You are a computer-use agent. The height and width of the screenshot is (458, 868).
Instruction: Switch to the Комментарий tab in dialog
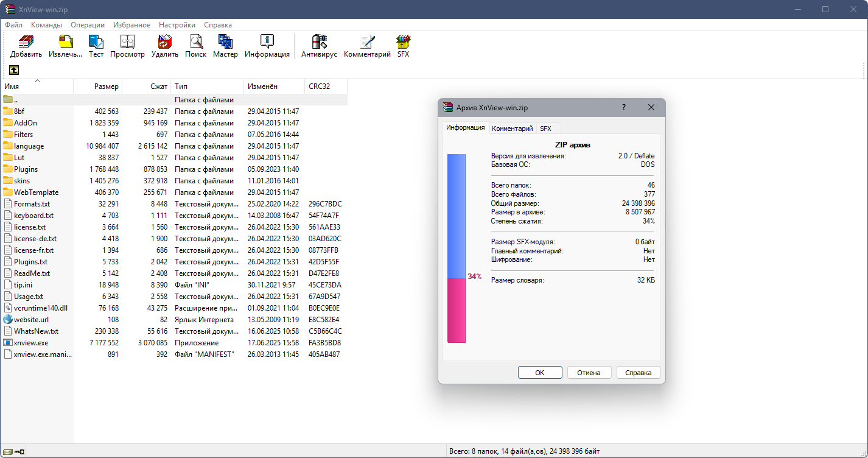(513, 129)
